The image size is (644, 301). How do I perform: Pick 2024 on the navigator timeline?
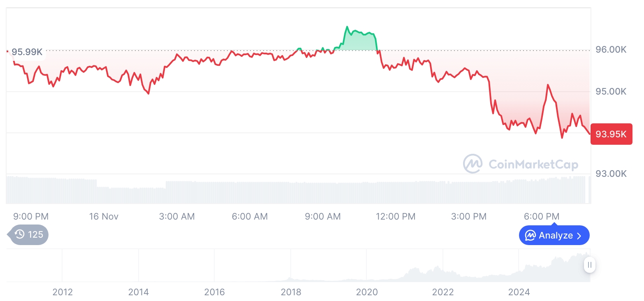tap(519, 292)
